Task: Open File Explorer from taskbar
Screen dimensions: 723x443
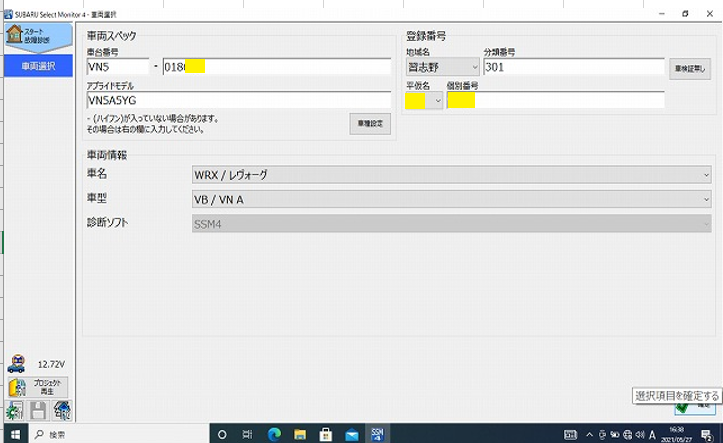Action: (x=300, y=434)
